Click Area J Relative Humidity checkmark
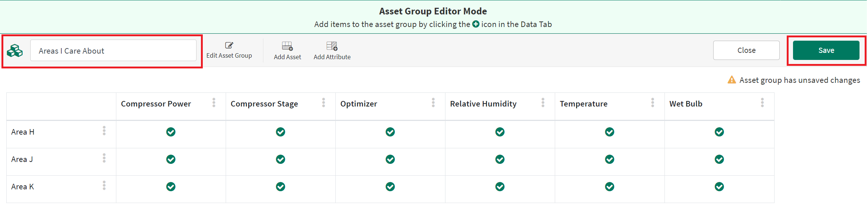Screen dimensions: 868x223 (x=500, y=159)
